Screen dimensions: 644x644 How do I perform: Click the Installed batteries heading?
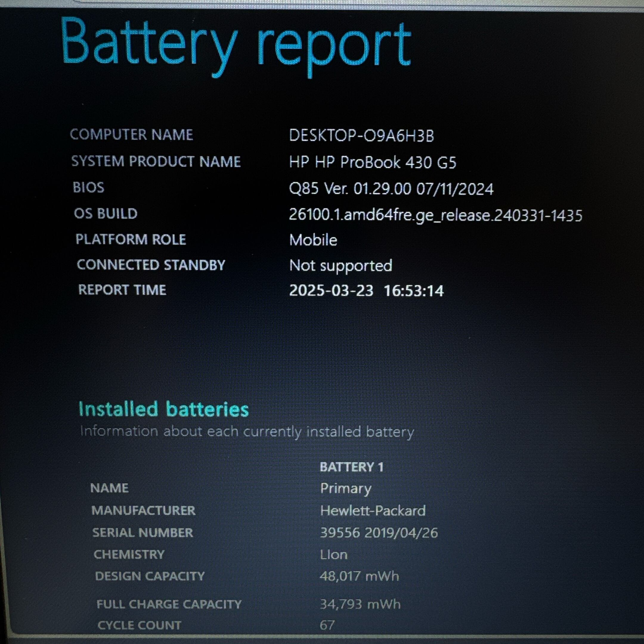coord(163,409)
